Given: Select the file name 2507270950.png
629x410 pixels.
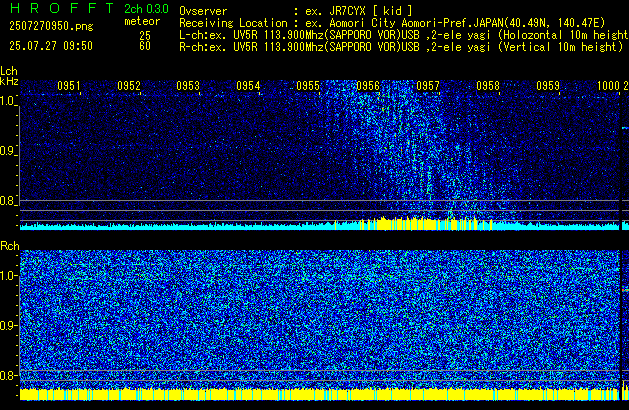Looking at the screenshot, I should (x=51, y=26).
